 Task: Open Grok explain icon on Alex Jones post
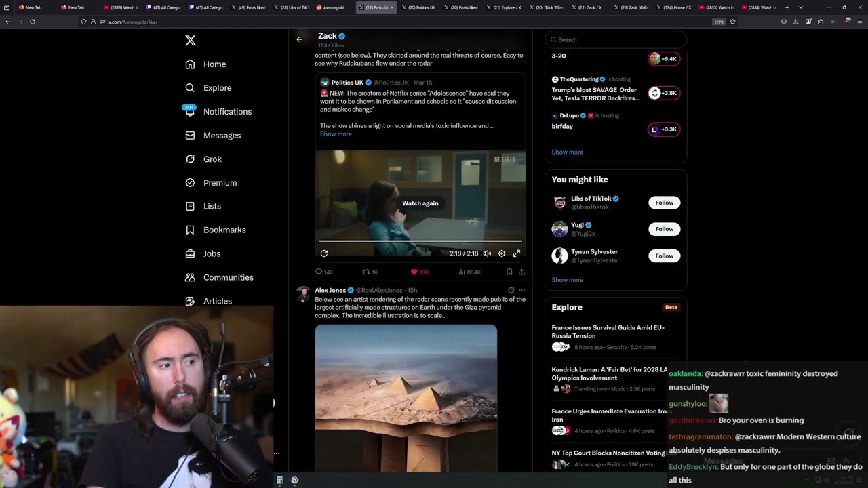tap(511, 290)
